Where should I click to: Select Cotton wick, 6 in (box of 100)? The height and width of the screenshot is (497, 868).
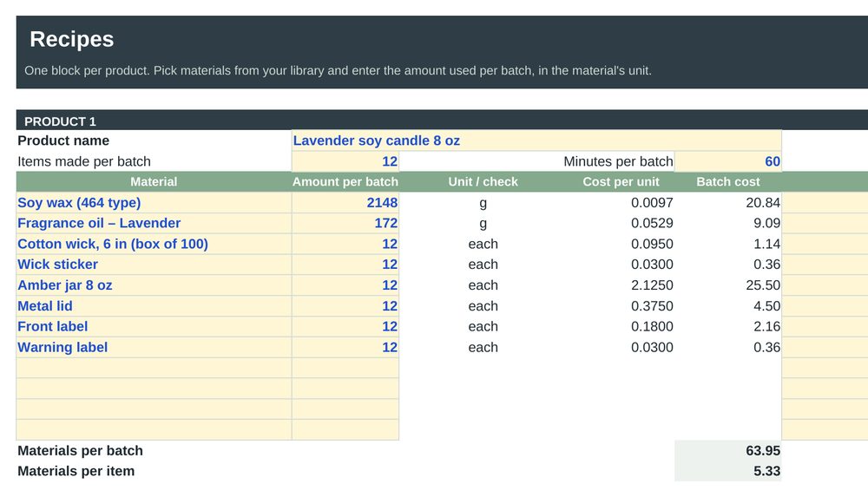click(154, 244)
